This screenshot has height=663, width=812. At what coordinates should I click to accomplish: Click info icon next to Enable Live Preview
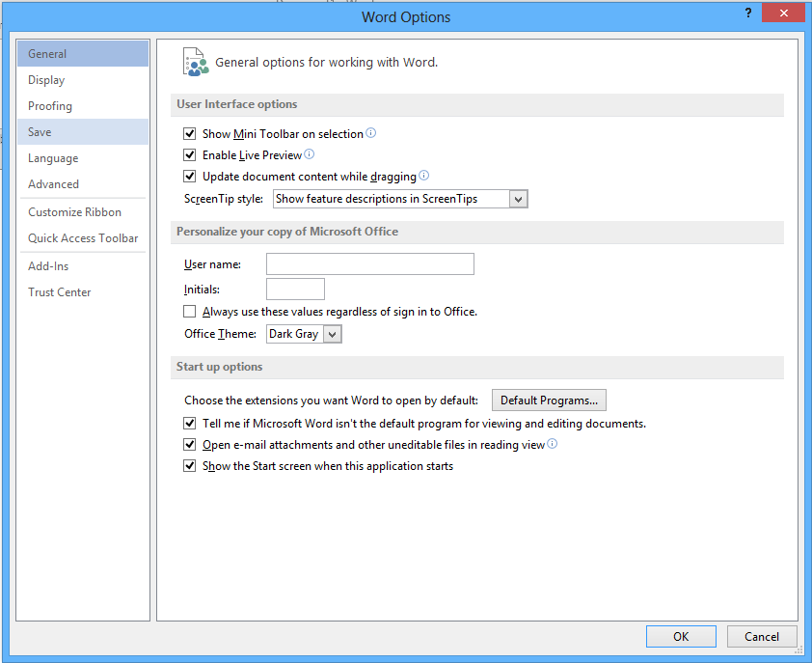(x=310, y=154)
